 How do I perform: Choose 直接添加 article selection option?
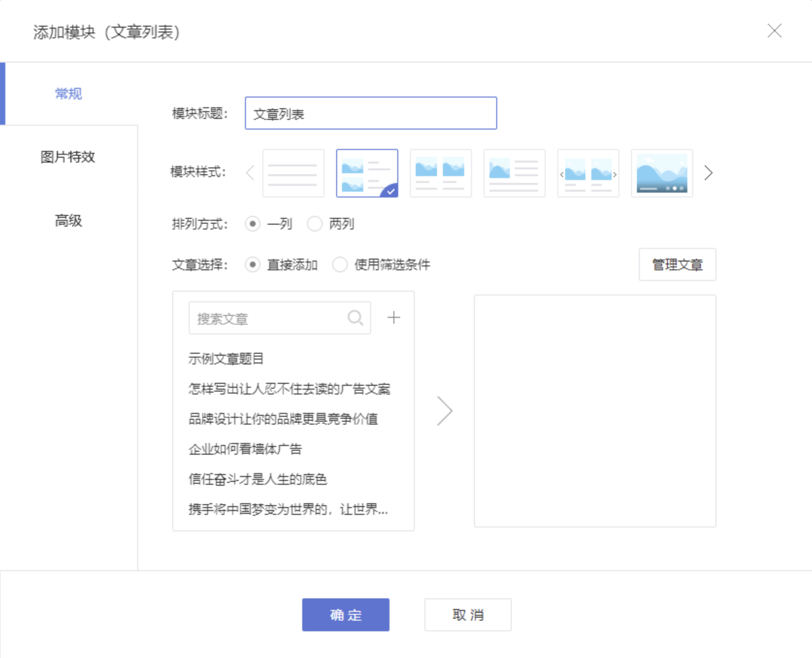pos(253,264)
